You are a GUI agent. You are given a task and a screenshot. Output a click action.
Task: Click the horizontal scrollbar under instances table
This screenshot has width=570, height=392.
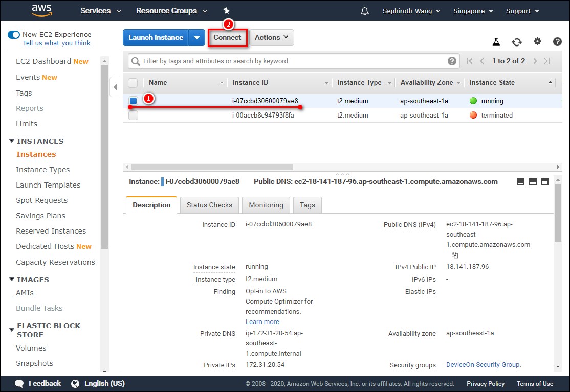click(212, 167)
